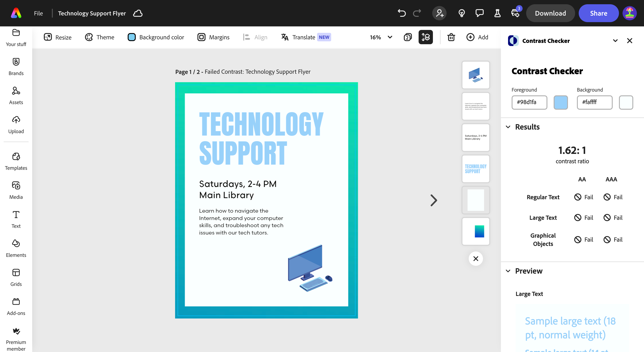
Task: Toggle the pages overview icon showing 2
Action: coord(407,37)
